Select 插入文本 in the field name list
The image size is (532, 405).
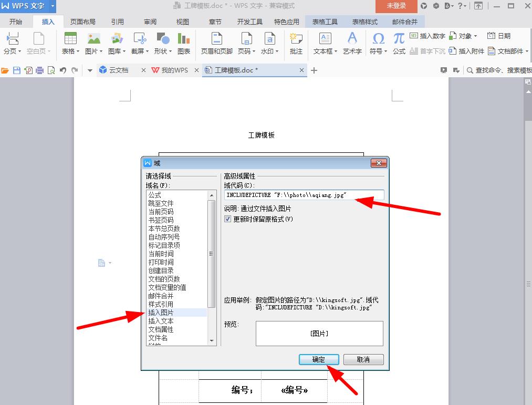point(161,321)
